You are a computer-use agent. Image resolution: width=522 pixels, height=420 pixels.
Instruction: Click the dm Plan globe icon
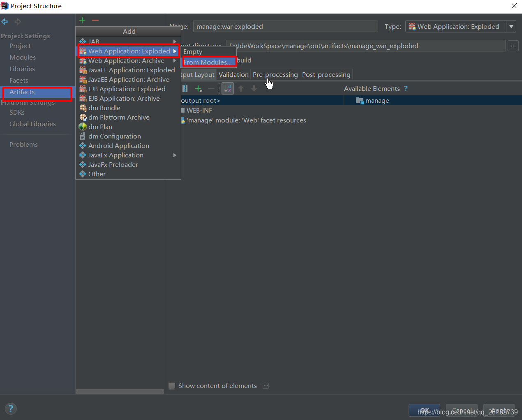tap(83, 127)
